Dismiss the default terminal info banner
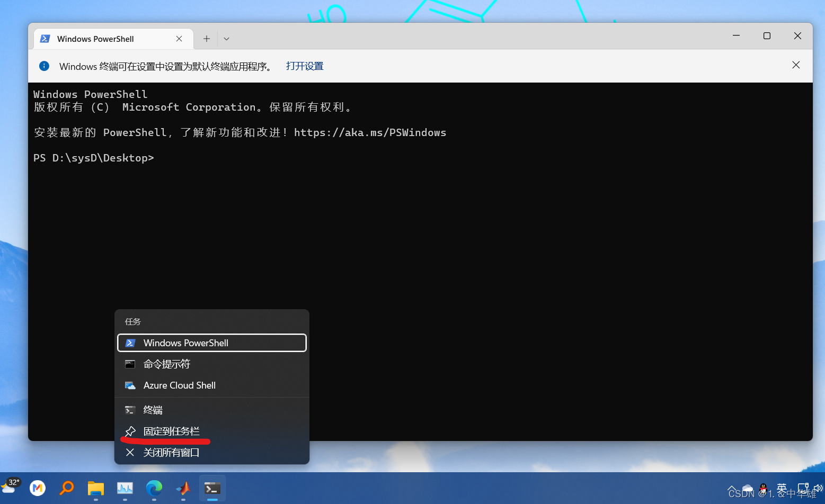This screenshot has height=504, width=825. click(796, 65)
